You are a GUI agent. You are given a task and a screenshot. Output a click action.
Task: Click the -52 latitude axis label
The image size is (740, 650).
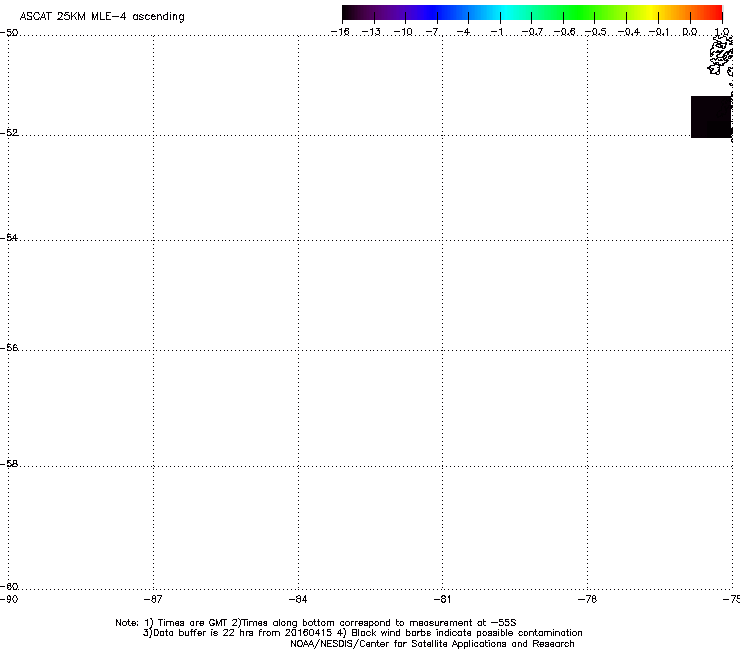[9, 133]
